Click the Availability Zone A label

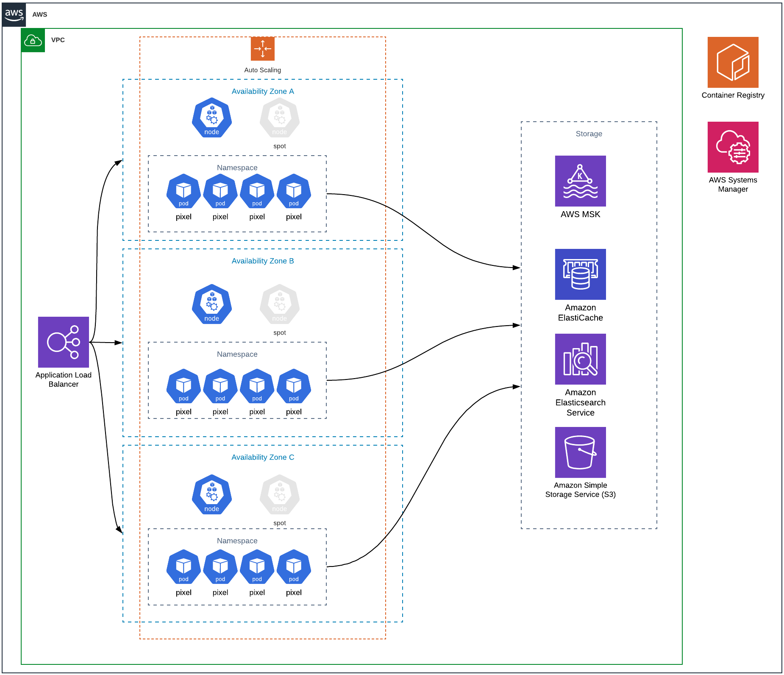click(x=263, y=91)
